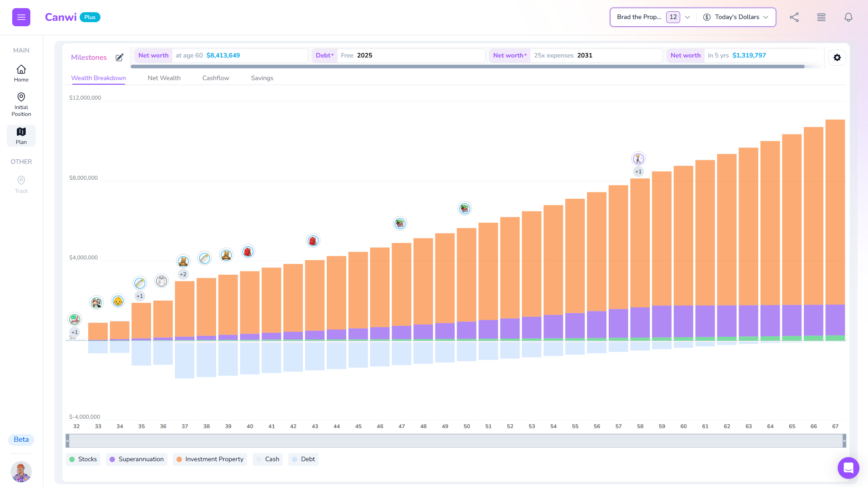Click the age range slider bar

(455, 440)
